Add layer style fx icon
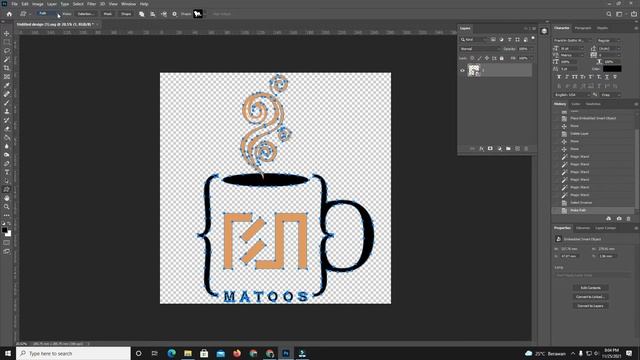 coord(481,149)
